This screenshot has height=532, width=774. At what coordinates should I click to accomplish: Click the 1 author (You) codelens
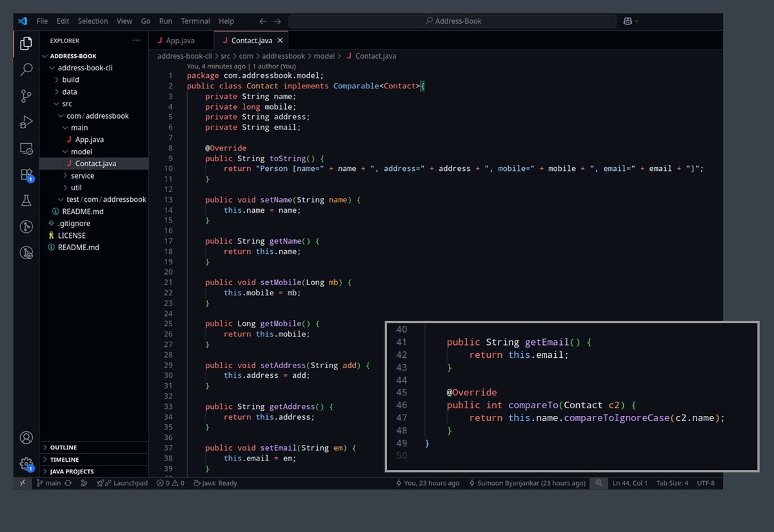coord(274,66)
